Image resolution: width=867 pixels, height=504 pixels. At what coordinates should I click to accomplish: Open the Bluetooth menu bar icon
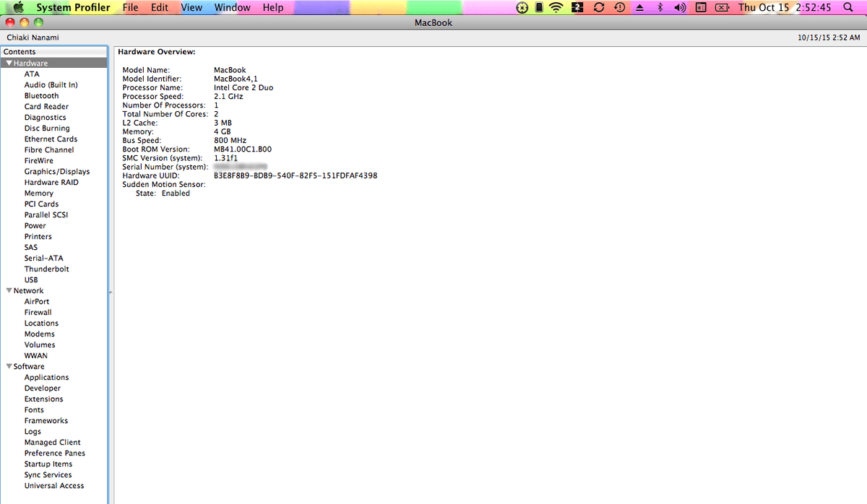point(660,7)
